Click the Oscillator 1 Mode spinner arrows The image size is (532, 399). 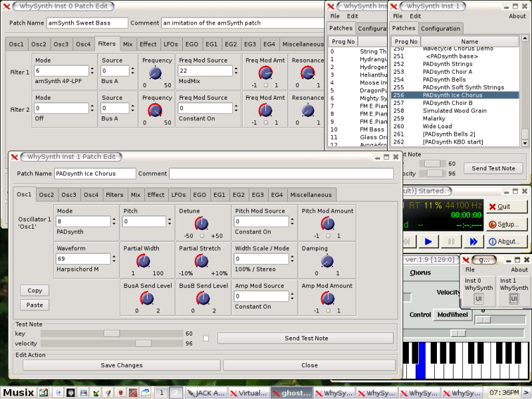point(114,221)
